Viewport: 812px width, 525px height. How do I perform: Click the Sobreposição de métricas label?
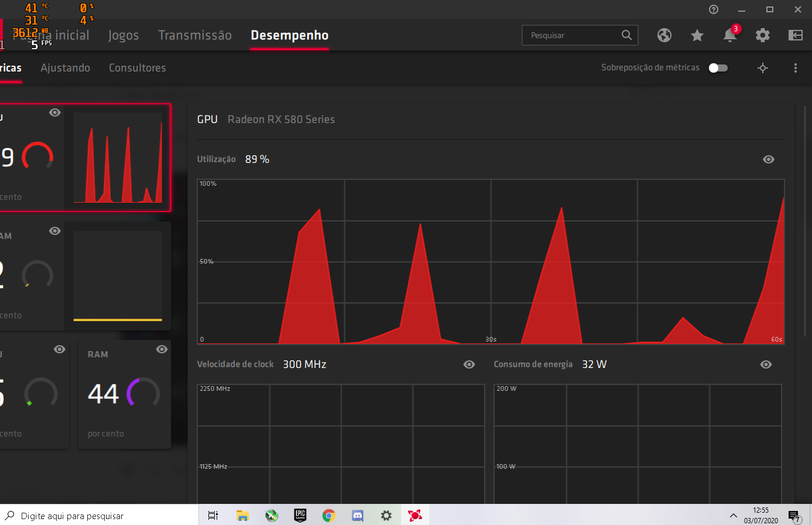pyautogui.click(x=650, y=68)
